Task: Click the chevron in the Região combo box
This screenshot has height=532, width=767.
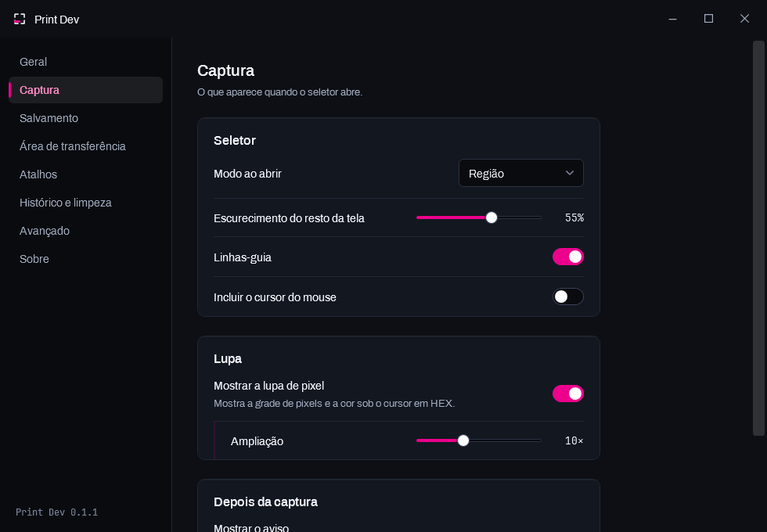Action: tap(570, 173)
